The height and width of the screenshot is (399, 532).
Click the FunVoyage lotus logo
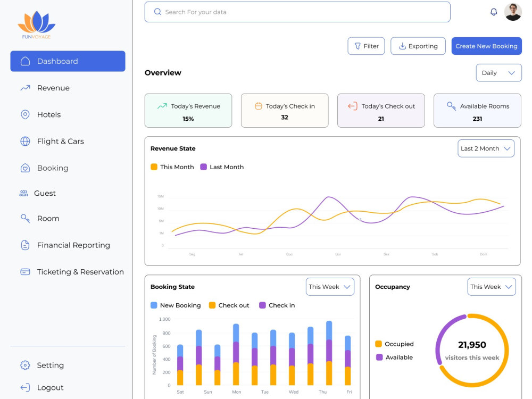36,25
